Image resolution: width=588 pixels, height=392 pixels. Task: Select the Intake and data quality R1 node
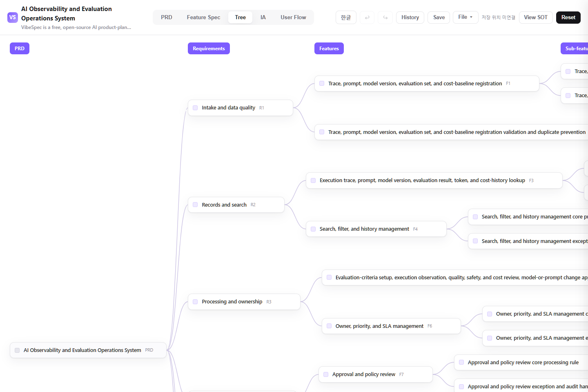pos(241,108)
